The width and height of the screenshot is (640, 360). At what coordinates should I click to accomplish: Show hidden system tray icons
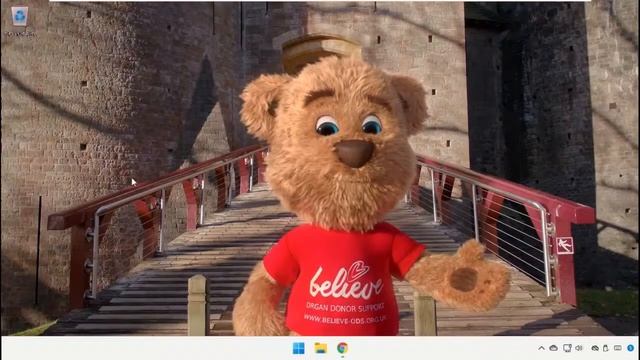(x=541, y=348)
